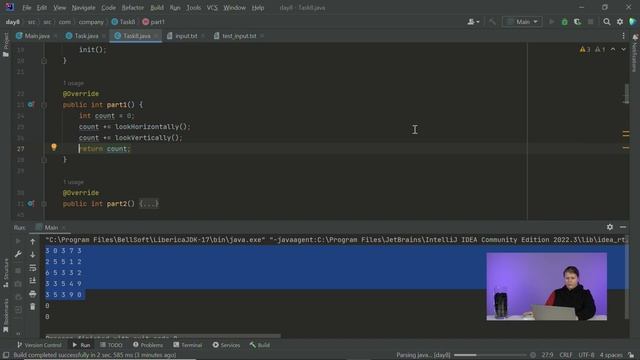
Task: Open Search Everywhere magnifier icon
Action: (607, 22)
